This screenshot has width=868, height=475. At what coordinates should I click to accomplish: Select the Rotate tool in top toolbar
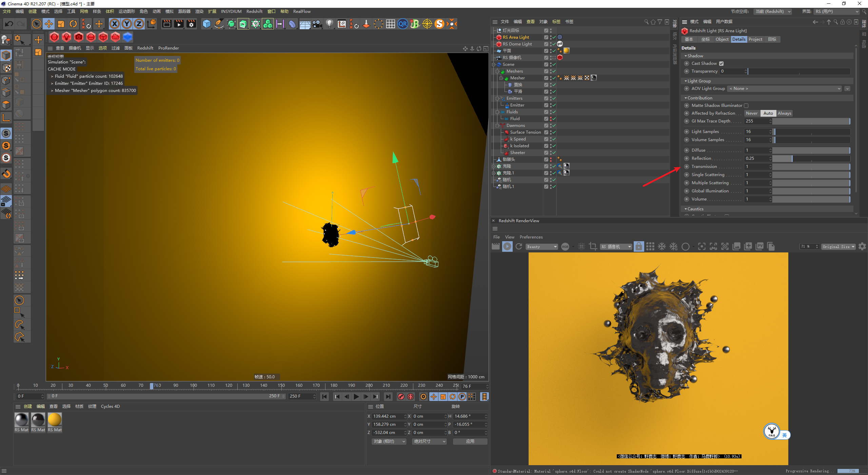pos(73,24)
